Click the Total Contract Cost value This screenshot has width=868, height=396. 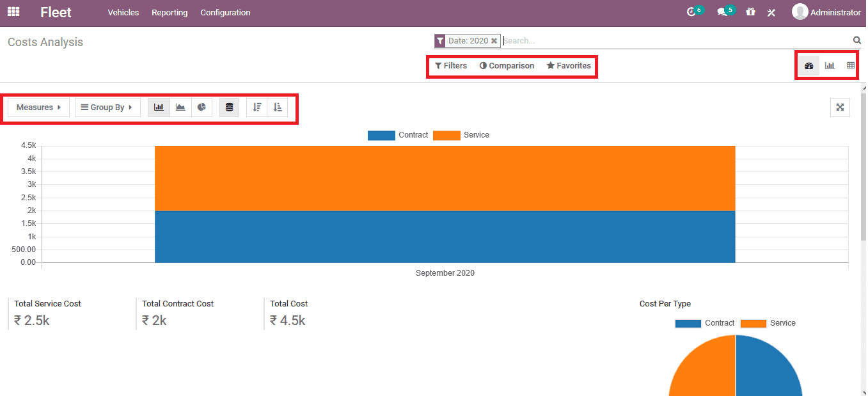tap(154, 321)
